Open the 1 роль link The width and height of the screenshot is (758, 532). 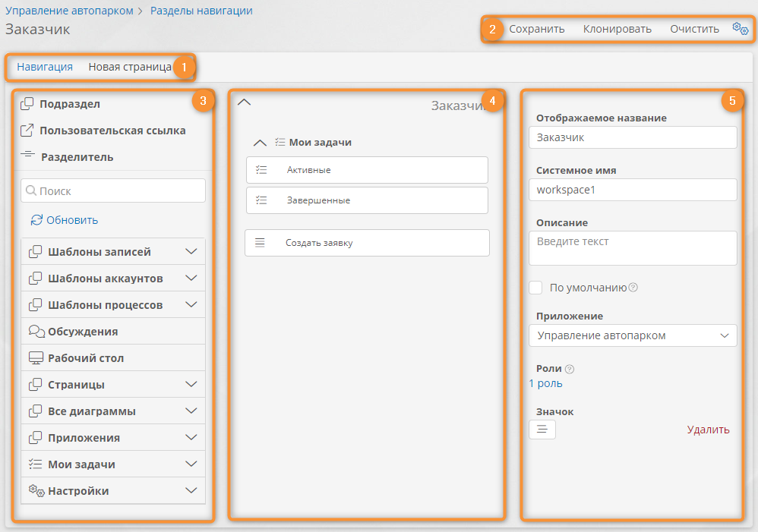(545, 384)
